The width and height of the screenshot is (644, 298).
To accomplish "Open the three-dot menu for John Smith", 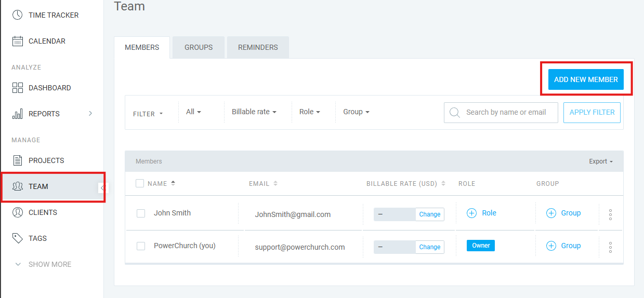I will [610, 214].
